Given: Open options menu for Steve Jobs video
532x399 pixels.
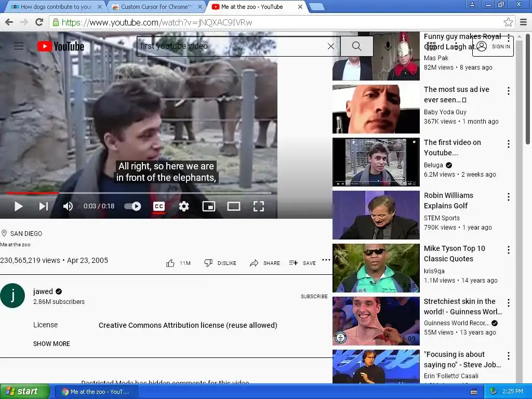Looking at the screenshot, I should tap(508, 355).
